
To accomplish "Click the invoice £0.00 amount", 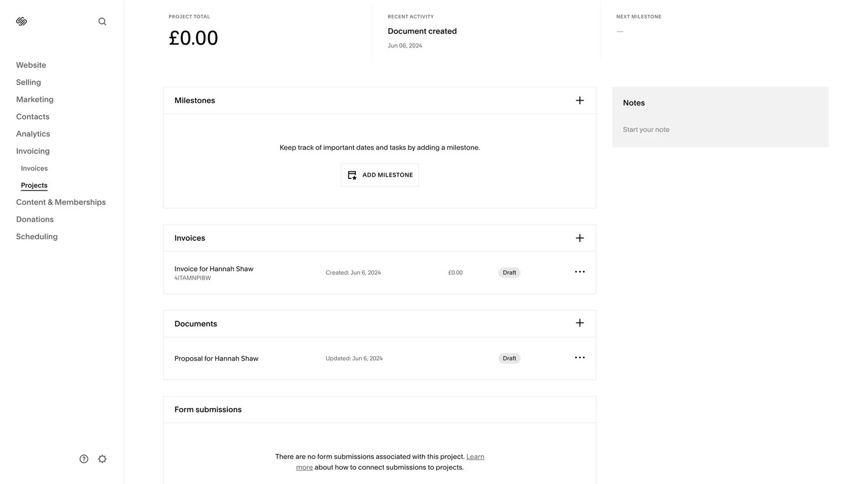I will [x=455, y=273].
